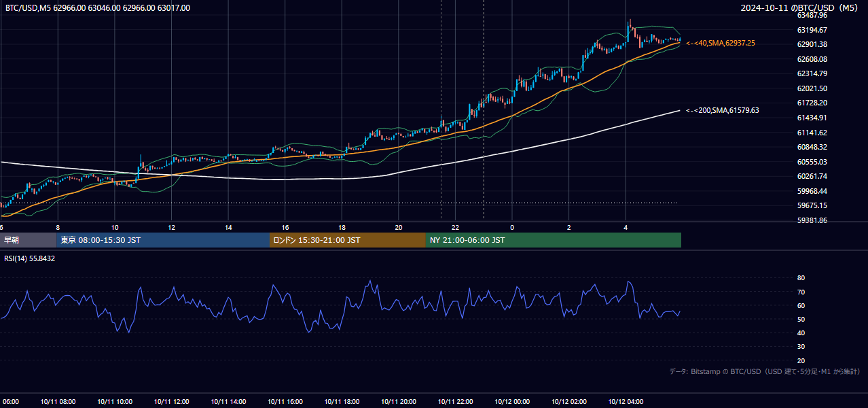Select the 40 SMA label reading 62937.25

(x=721, y=43)
